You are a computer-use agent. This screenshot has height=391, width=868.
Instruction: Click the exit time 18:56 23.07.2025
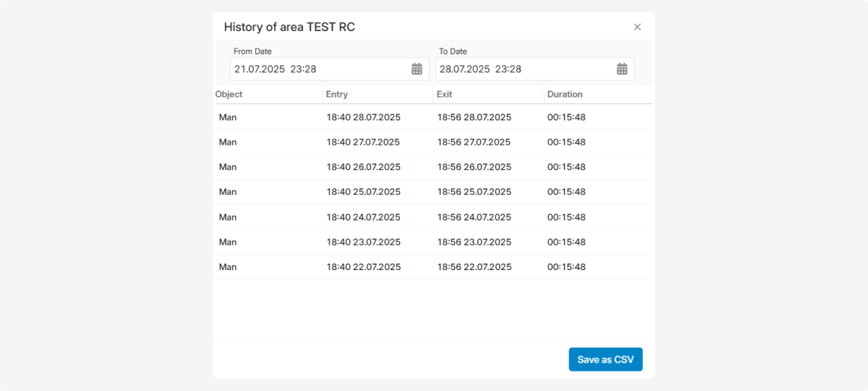tap(474, 242)
